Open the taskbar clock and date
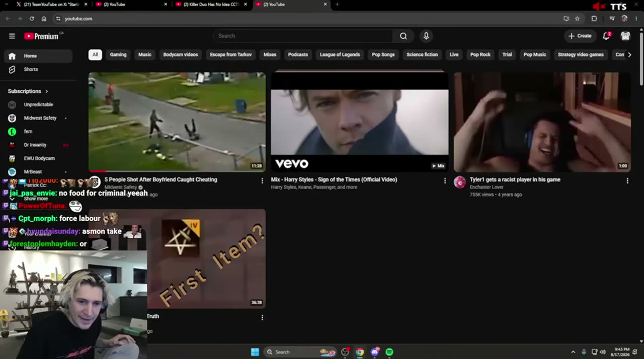Screen dimensions: 644x359 tap(620, 352)
